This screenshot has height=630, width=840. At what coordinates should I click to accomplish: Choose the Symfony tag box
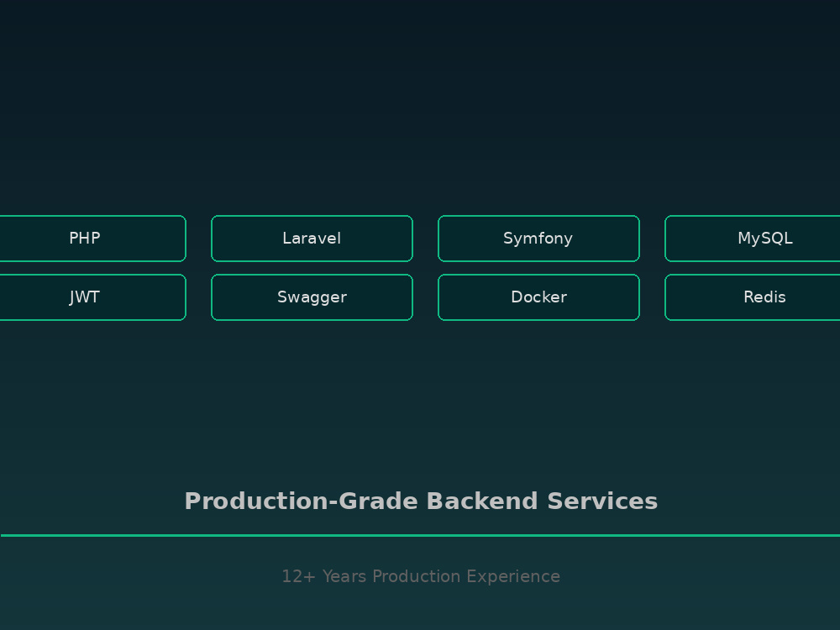click(538, 239)
